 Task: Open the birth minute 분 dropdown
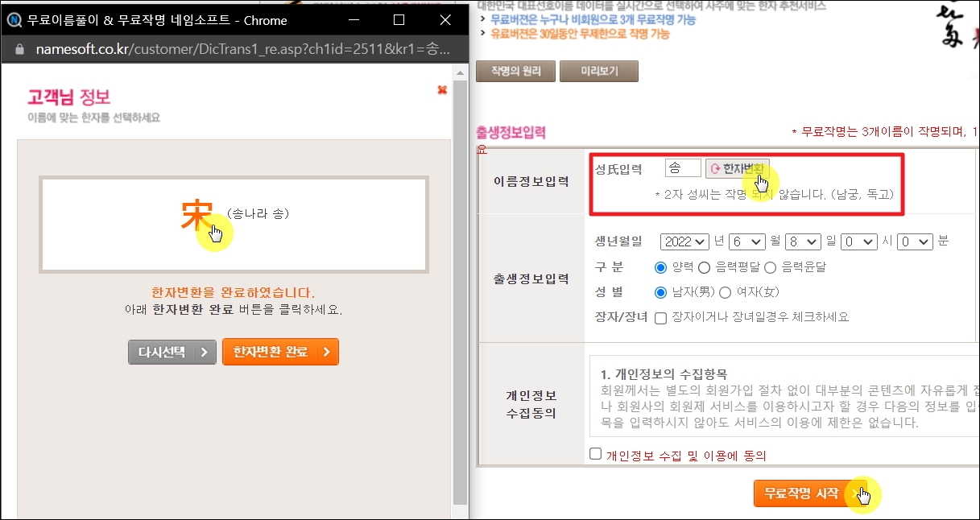(915, 241)
